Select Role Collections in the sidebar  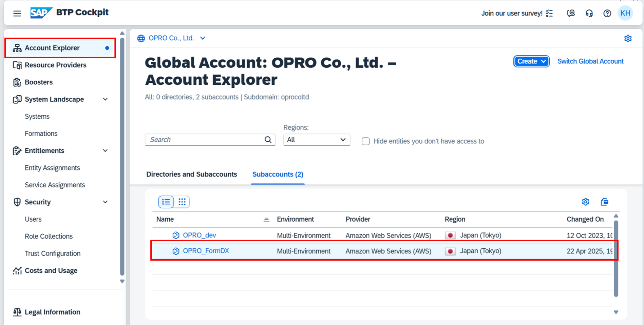click(x=49, y=236)
